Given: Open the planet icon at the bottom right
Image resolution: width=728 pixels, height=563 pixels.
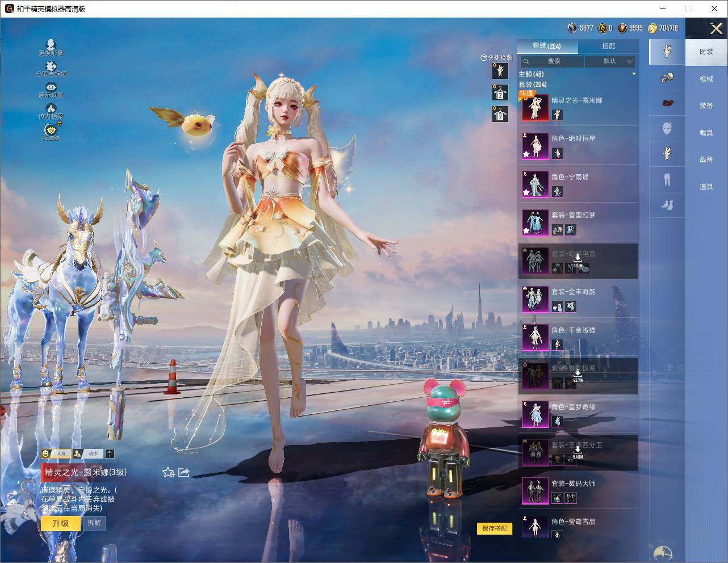Looking at the screenshot, I should [x=663, y=553].
